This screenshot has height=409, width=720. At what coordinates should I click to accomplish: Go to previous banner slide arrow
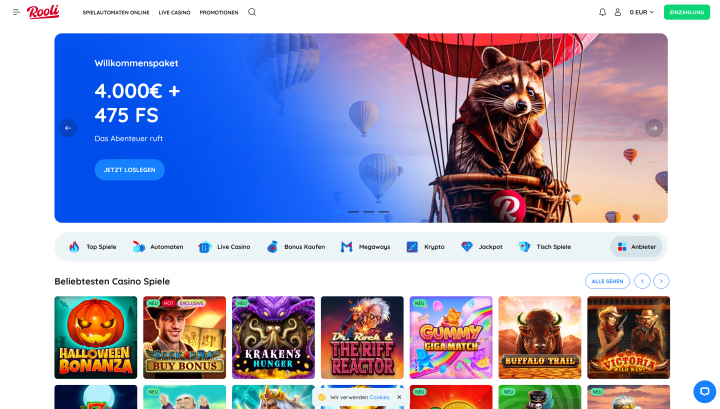(x=68, y=128)
